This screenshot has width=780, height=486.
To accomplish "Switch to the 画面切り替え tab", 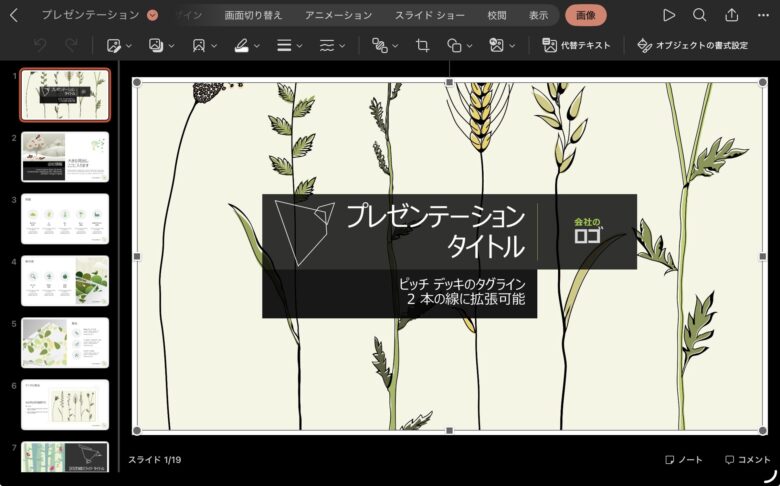I will (x=253, y=15).
